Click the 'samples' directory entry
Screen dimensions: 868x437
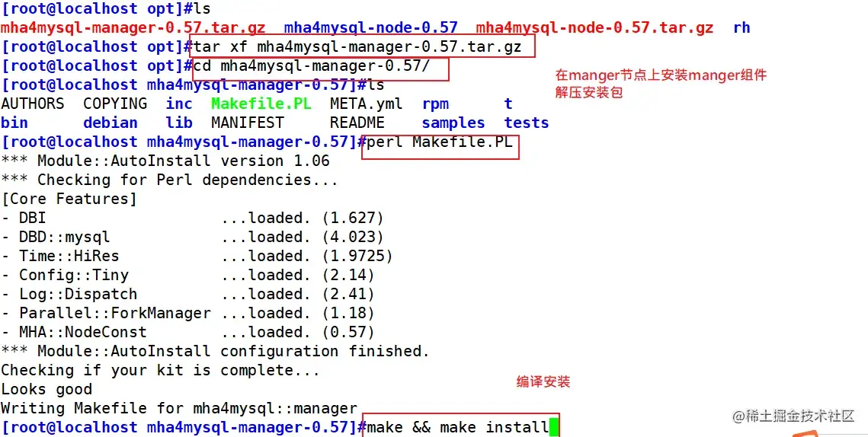pyautogui.click(x=453, y=123)
